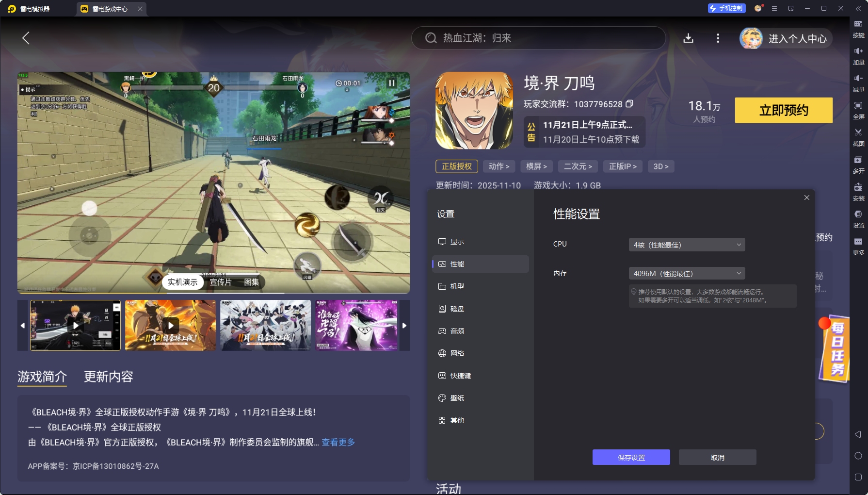This screenshot has width=868, height=495.
Task: Pause the gameplay video
Action: click(391, 83)
